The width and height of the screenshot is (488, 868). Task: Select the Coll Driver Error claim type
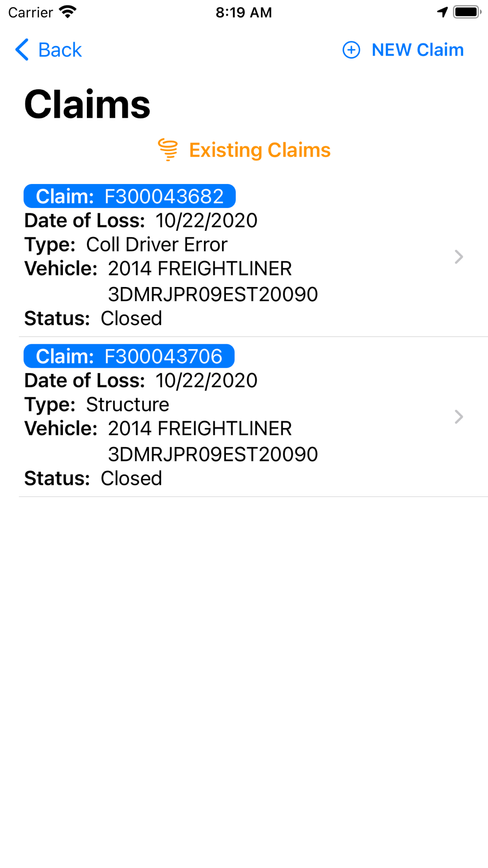coord(156,245)
